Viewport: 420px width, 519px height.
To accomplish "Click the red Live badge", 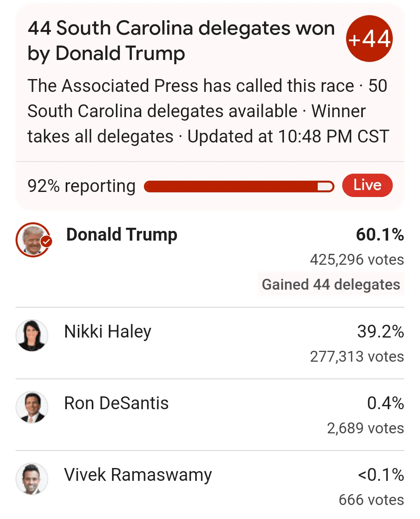I will 367,185.
